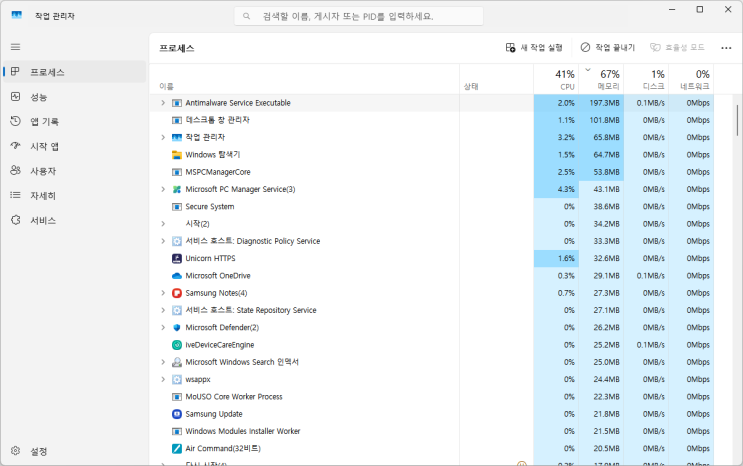Click the Microsoft OneDrive cloud icon
743x466 pixels.
(177, 275)
